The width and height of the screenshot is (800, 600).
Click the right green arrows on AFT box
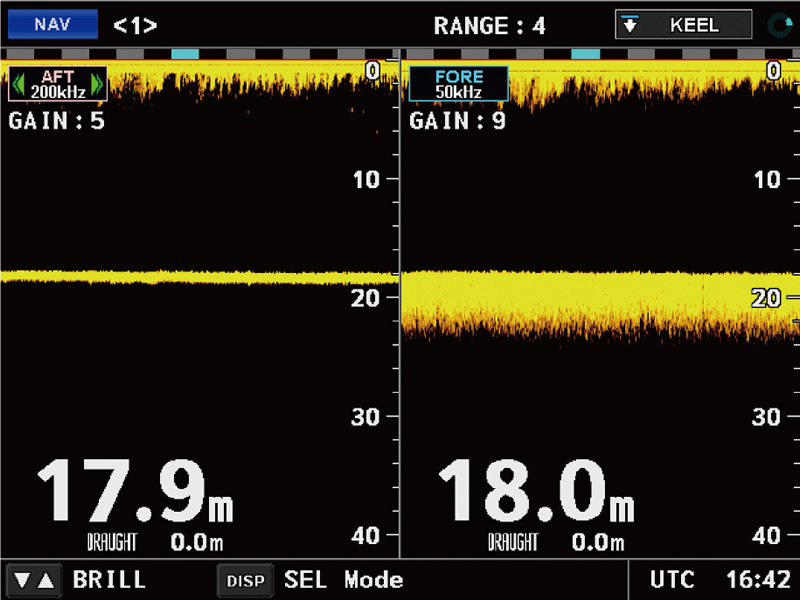coord(97,84)
